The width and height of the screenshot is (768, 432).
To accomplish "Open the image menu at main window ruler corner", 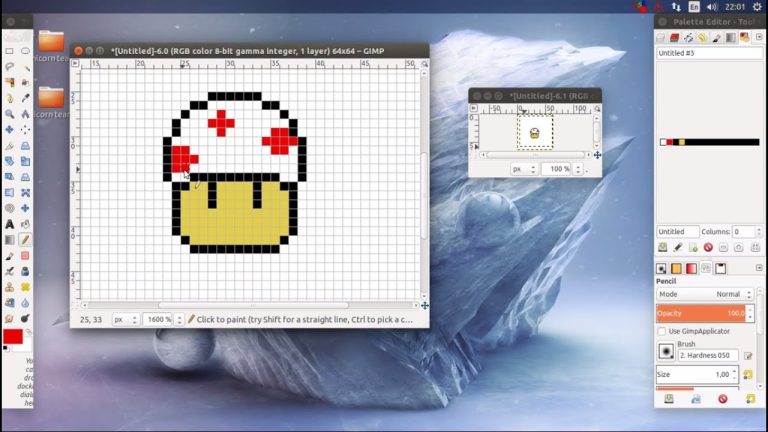I will (x=75, y=63).
